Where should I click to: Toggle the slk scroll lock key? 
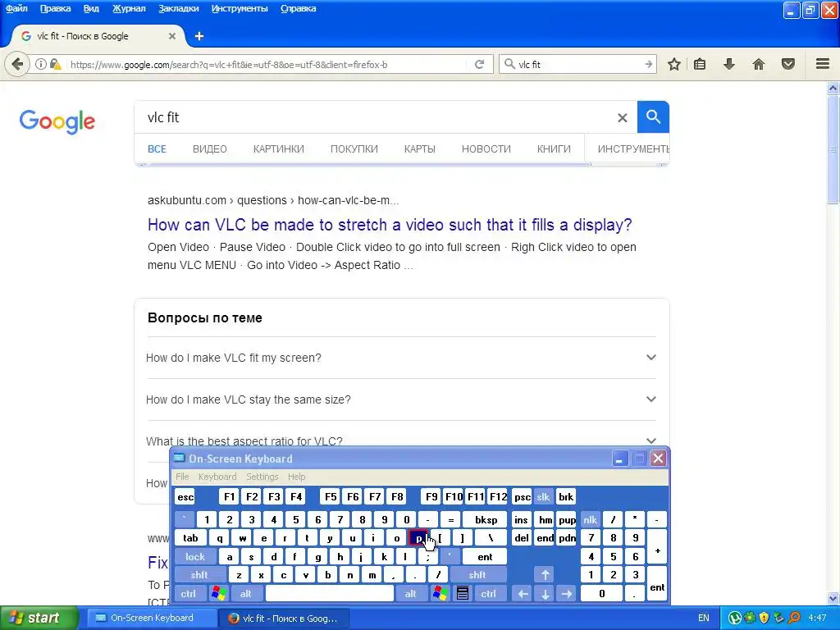(543, 496)
